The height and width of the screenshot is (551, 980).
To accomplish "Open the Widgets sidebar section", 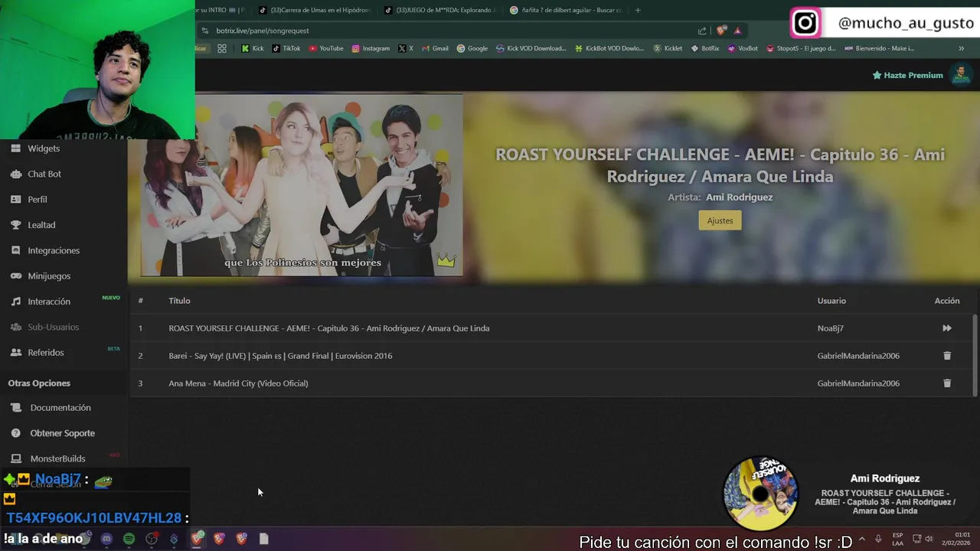I will tap(44, 148).
